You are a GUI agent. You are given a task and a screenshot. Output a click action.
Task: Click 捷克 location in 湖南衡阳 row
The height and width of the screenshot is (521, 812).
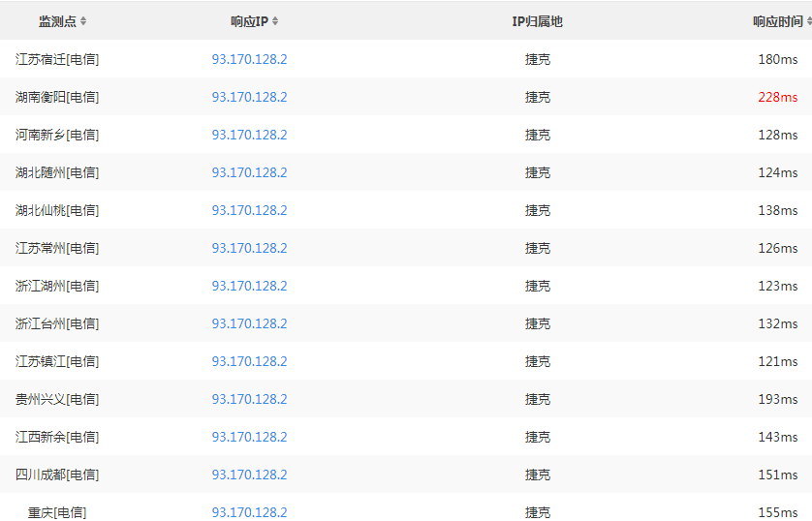pos(538,97)
